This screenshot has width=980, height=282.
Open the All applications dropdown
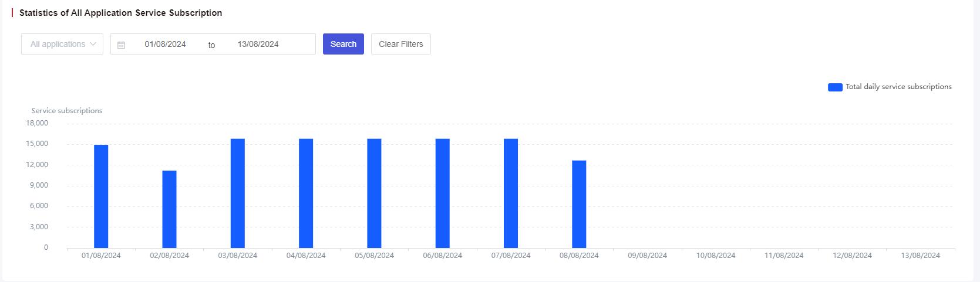(x=62, y=44)
